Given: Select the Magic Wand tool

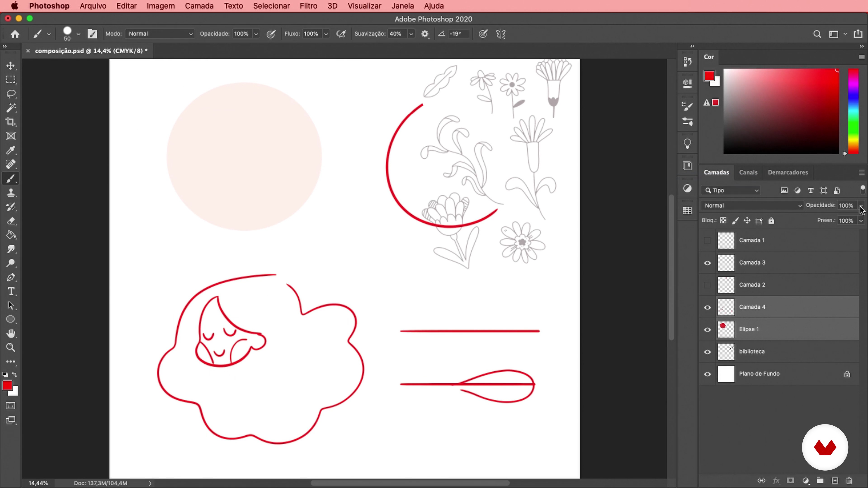Looking at the screenshot, I should tap(11, 108).
